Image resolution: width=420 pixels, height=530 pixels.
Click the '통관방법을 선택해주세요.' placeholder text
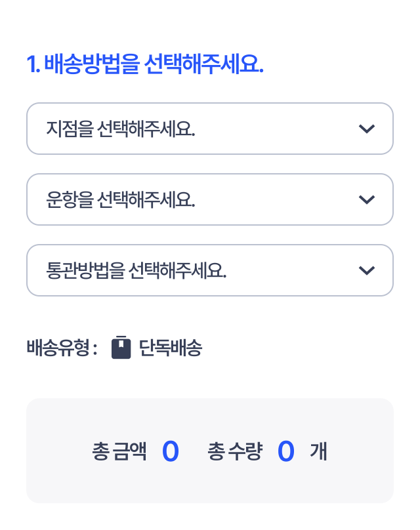tap(136, 270)
